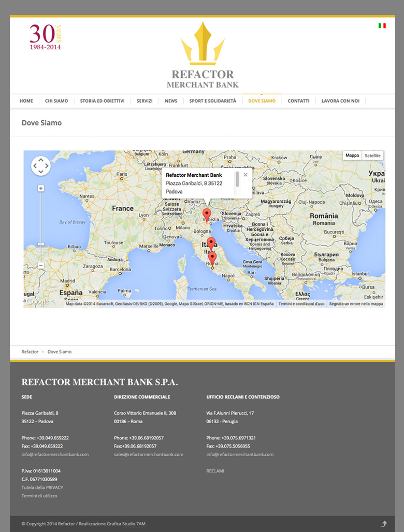Click the Refactor Merchant Bank crown logo
This screenshot has height=532, width=404.
coord(203,55)
